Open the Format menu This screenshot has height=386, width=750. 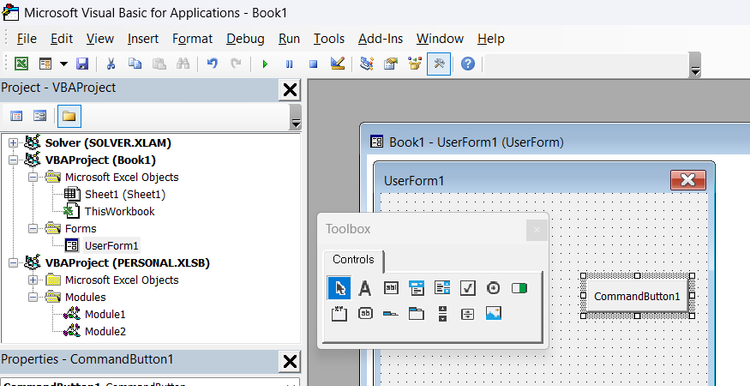pos(192,39)
